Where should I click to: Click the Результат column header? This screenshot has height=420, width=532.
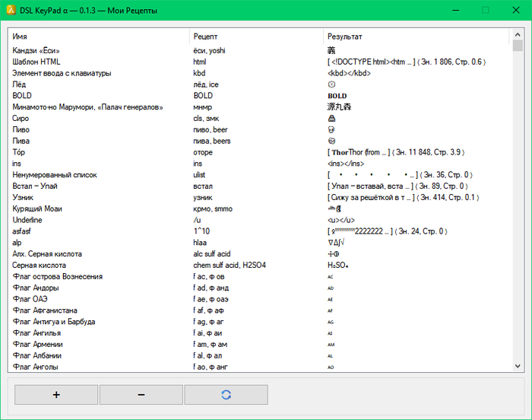pyautogui.click(x=416, y=37)
